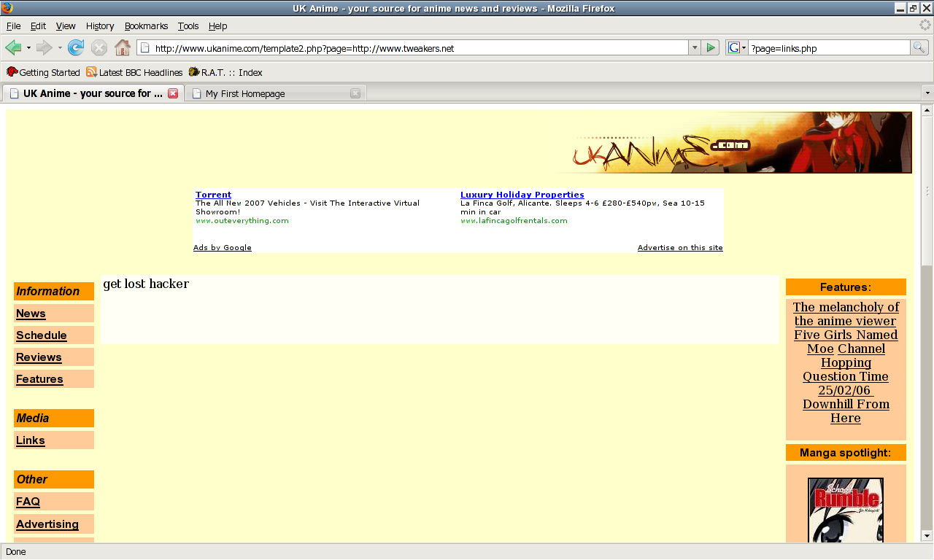The image size is (934, 560).
Task: Click inside the URL address field
Action: (x=416, y=48)
